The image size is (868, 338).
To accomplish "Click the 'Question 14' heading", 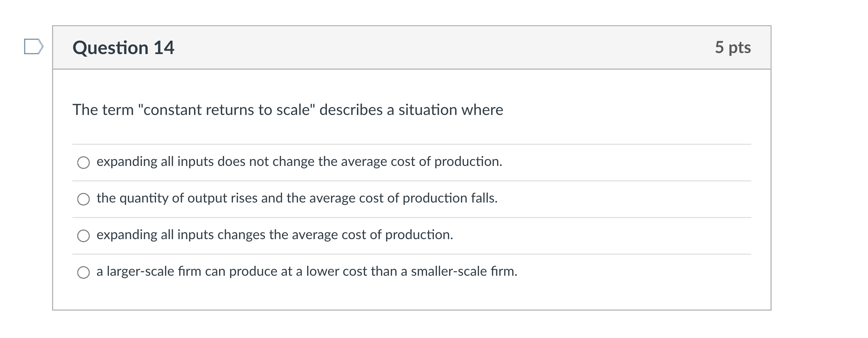I will (x=123, y=48).
